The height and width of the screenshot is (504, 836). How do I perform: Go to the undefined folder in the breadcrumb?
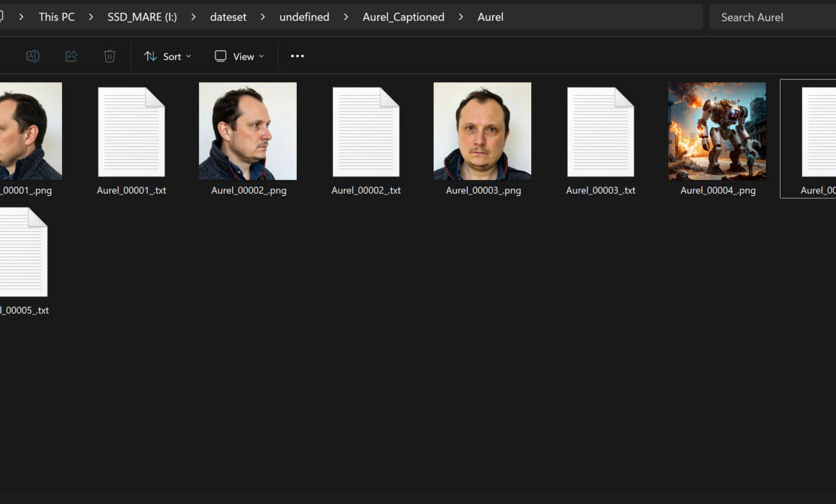[304, 17]
